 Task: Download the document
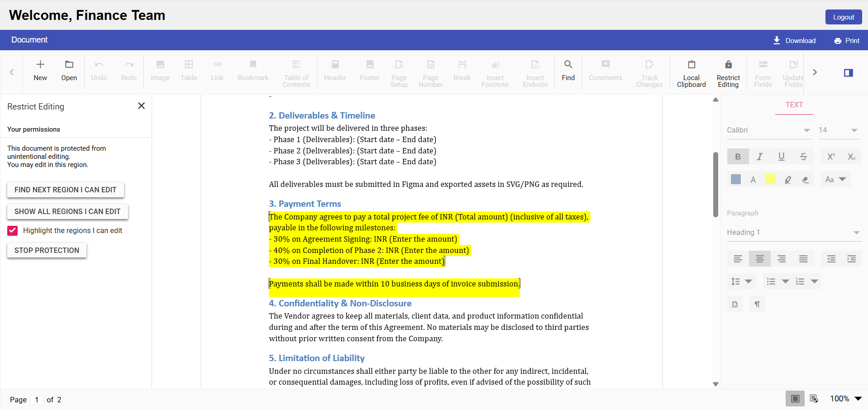pyautogui.click(x=794, y=41)
